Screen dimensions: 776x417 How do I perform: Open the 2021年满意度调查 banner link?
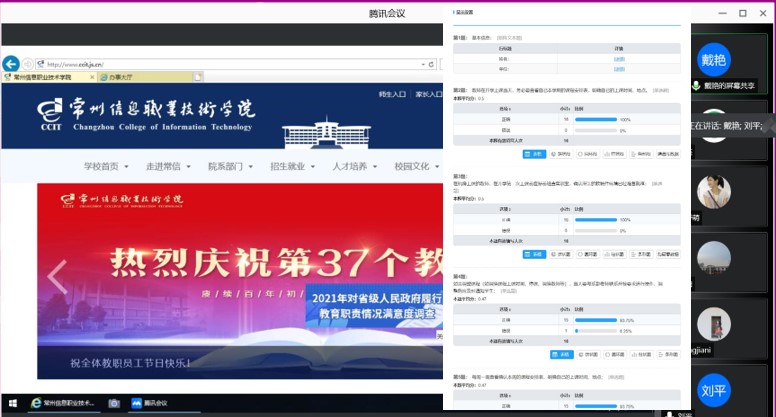(375, 306)
